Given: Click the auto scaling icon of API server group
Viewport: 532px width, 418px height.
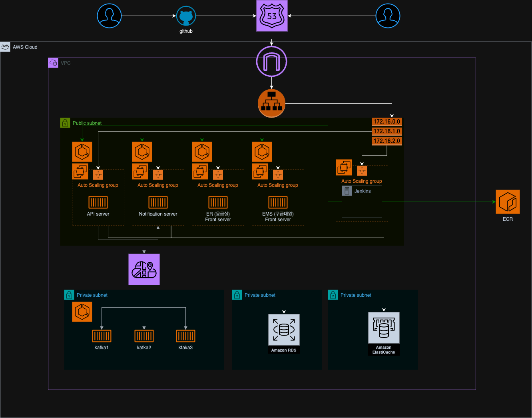Looking at the screenshot, I should coord(98,175).
